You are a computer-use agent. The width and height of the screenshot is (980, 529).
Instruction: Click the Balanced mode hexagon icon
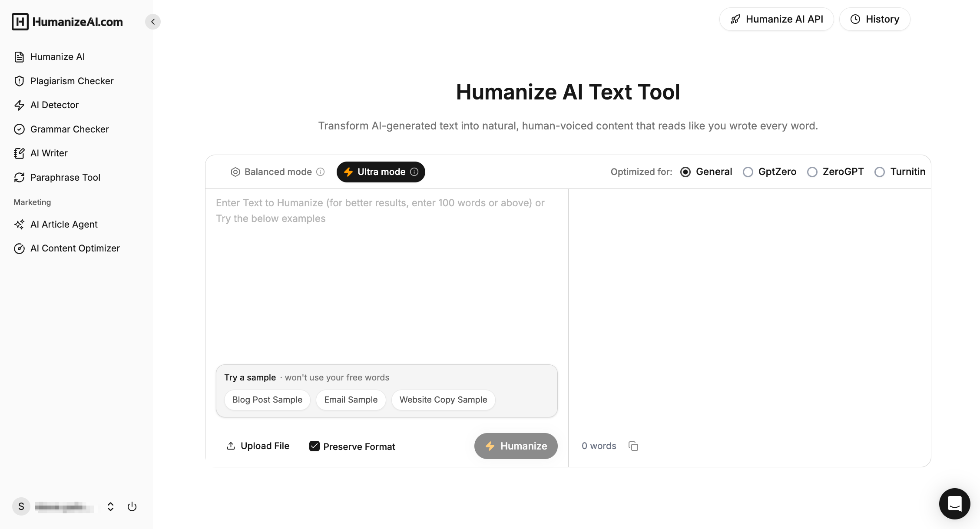235,172
